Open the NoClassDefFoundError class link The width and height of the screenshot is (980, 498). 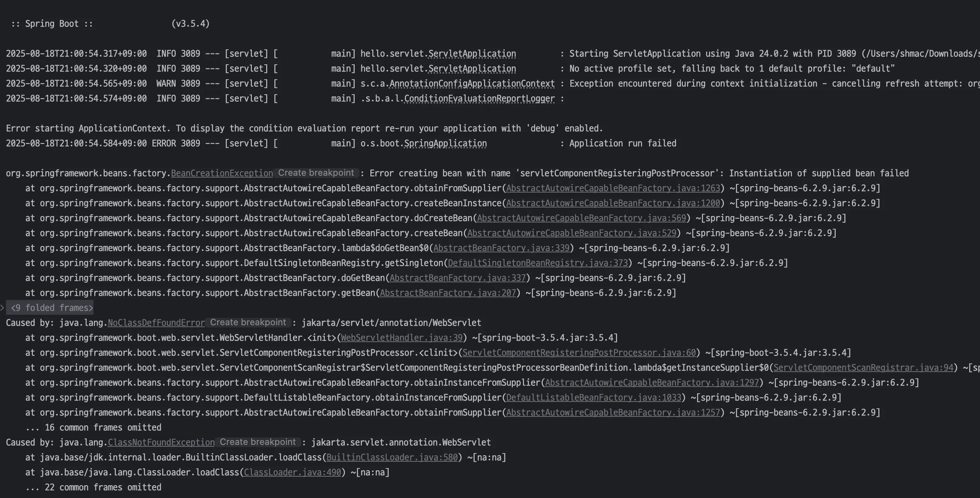tap(156, 323)
